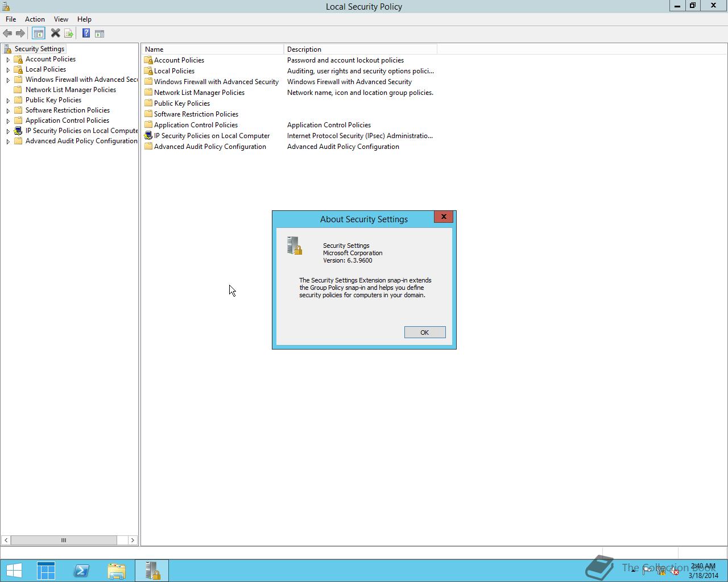Click the Public Key Policies folder icon in the list
The width and height of the screenshot is (728, 582).
pyautogui.click(x=148, y=103)
